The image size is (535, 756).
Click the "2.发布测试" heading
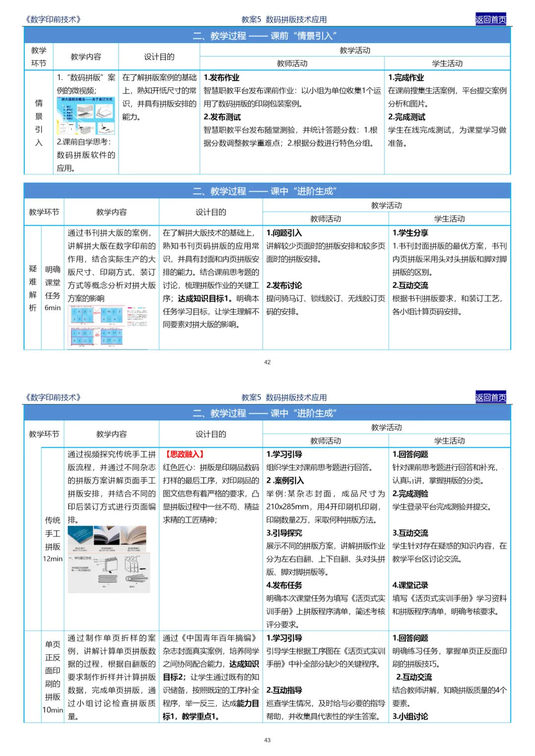click(222, 117)
